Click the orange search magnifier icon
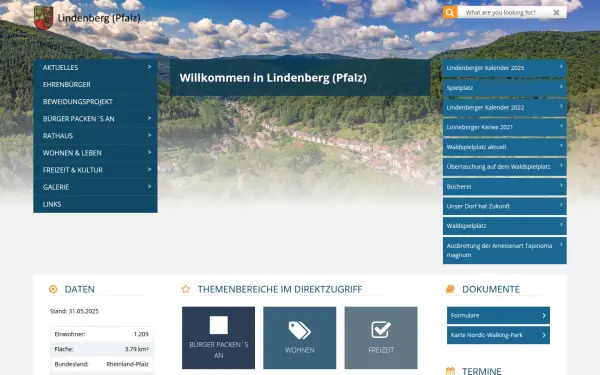 tap(450, 12)
